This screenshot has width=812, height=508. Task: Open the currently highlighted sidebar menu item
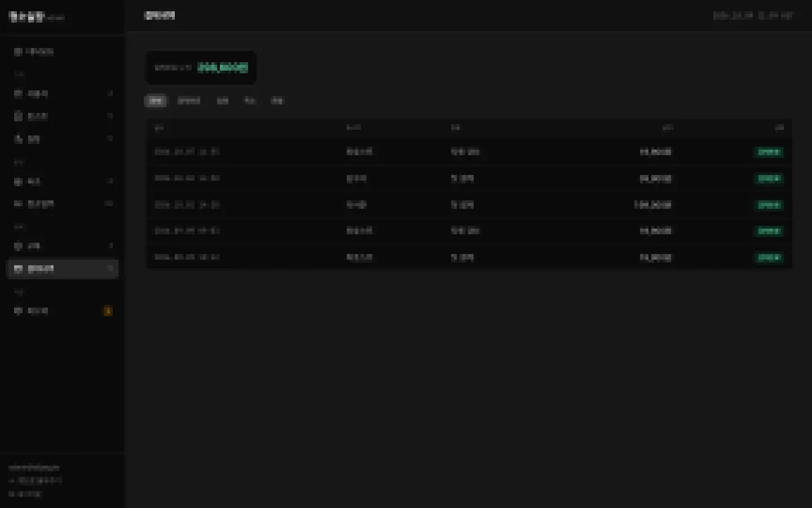(63, 269)
